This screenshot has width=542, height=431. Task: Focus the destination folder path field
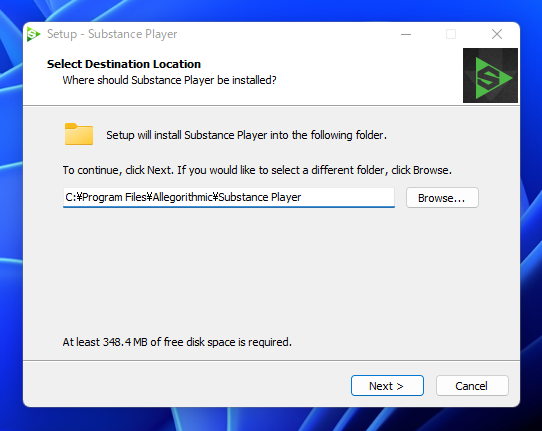pos(228,197)
